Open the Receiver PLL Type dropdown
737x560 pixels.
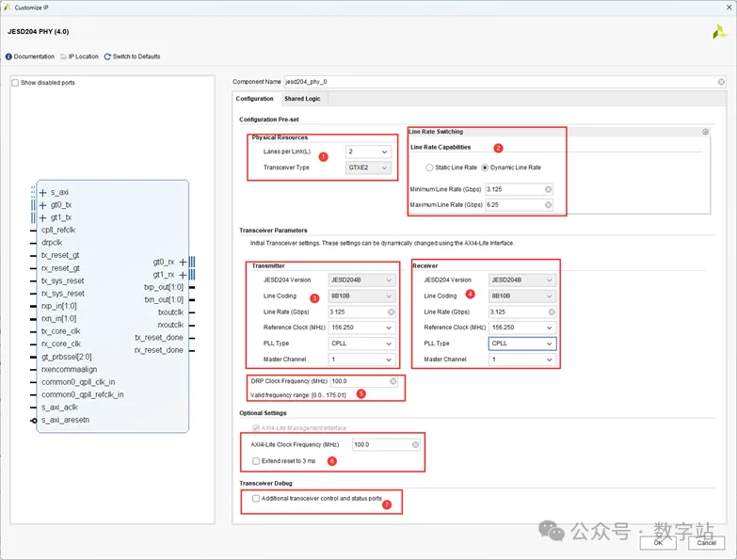click(x=522, y=344)
